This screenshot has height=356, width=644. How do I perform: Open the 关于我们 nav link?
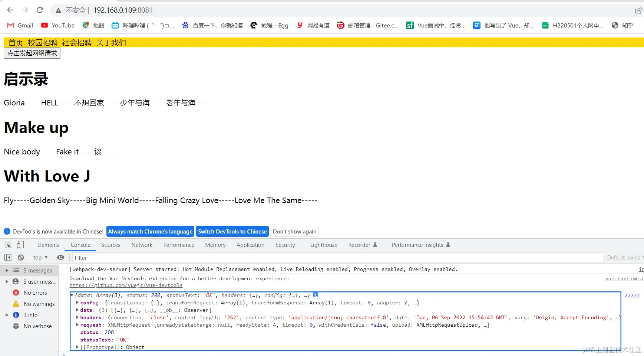(111, 43)
